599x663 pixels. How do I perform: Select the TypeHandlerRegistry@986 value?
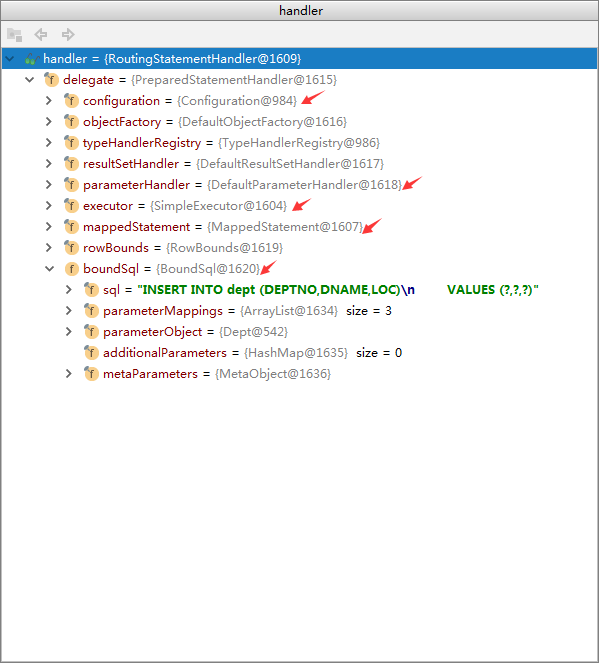click(x=299, y=142)
